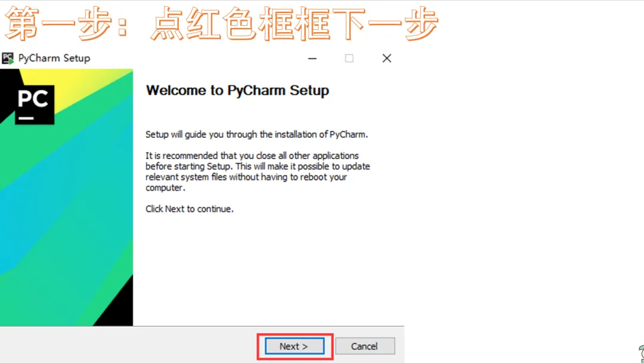Close the PyCharm Setup installer window
The width and height of the screenshot is (644, 363).
click(x=386, y=58)
